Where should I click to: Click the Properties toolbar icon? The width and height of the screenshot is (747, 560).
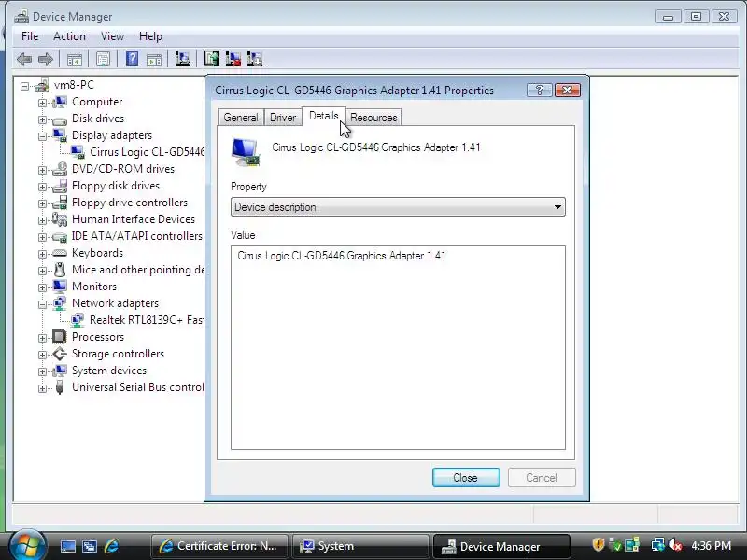tap(103, 60)
